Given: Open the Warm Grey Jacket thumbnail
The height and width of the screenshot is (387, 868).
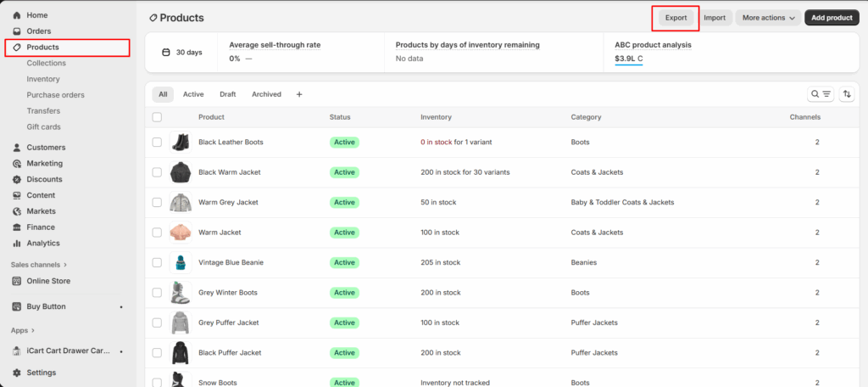Looking at the screenshot, I should pyautogui.click(x=180, y=203).
